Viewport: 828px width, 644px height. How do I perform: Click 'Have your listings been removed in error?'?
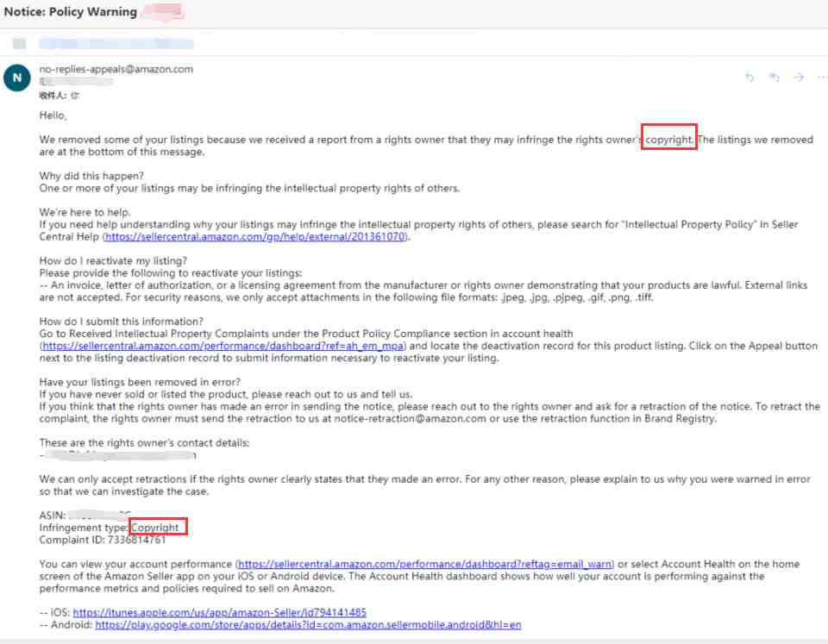coord(140,382)
